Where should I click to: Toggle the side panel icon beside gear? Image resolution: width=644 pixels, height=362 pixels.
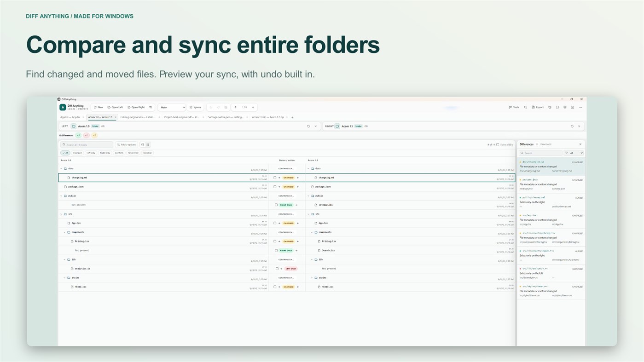(572, 107)
